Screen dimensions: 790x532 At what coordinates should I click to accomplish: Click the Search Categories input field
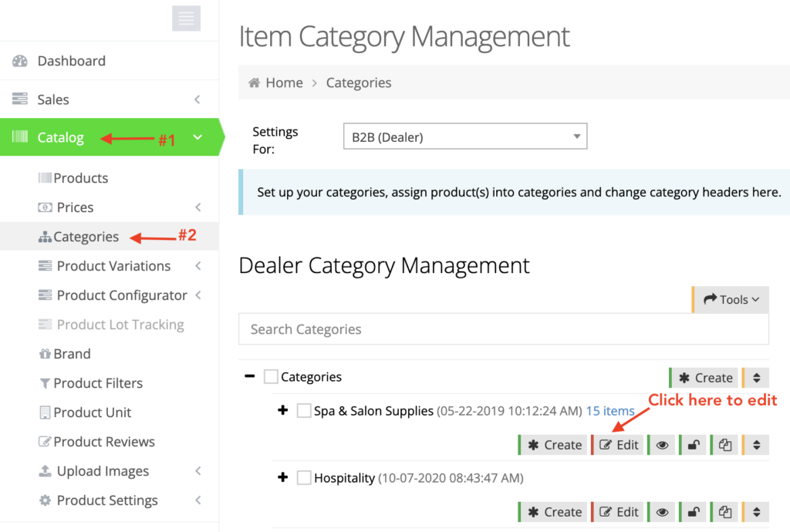point(503,329)
